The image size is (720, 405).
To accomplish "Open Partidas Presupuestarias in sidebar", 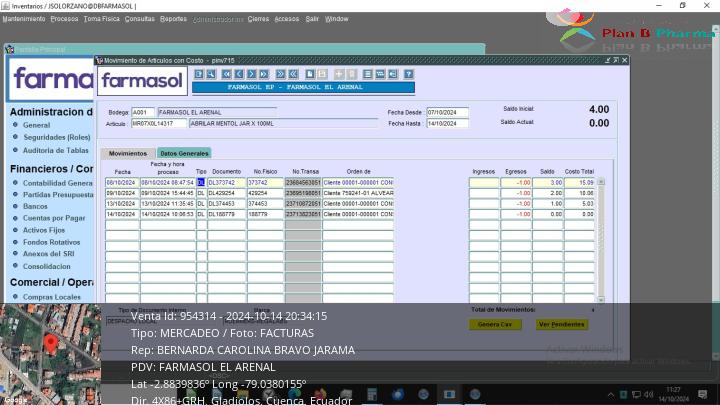I will (58, 195).
